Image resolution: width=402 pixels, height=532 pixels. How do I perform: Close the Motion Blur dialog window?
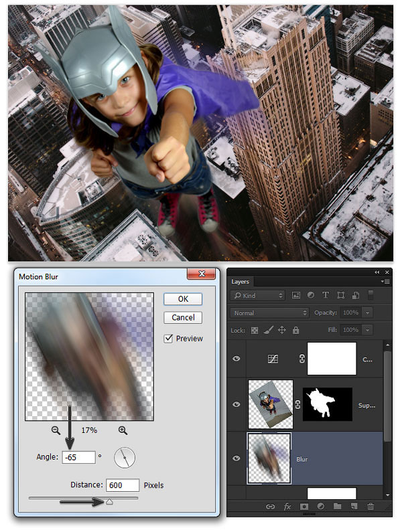click(201, 274)
